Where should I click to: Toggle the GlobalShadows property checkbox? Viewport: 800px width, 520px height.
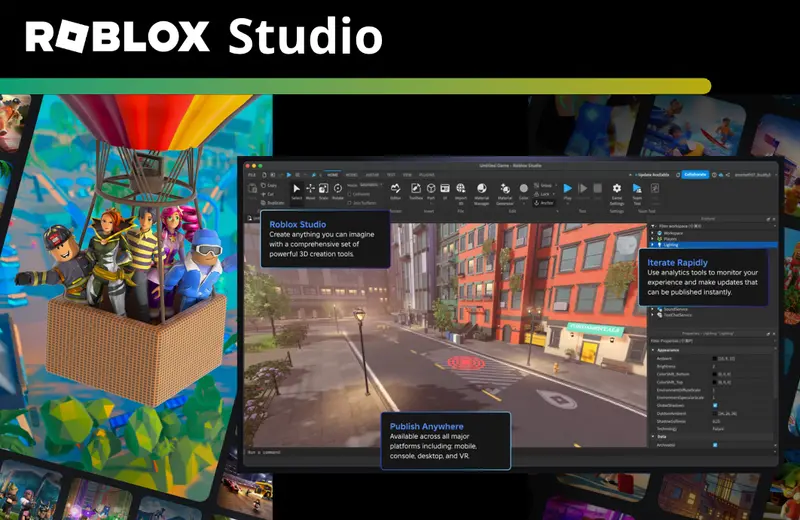click(714, 405)
